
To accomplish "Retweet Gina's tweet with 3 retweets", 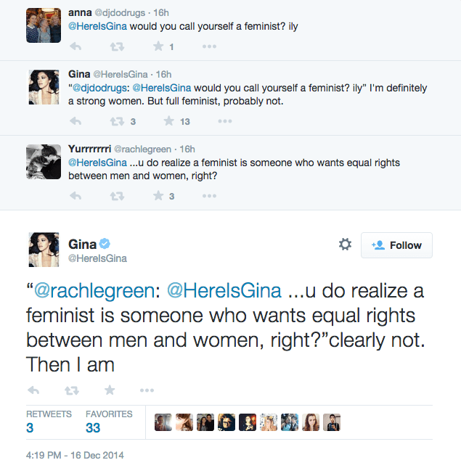I will coord(116,121).
